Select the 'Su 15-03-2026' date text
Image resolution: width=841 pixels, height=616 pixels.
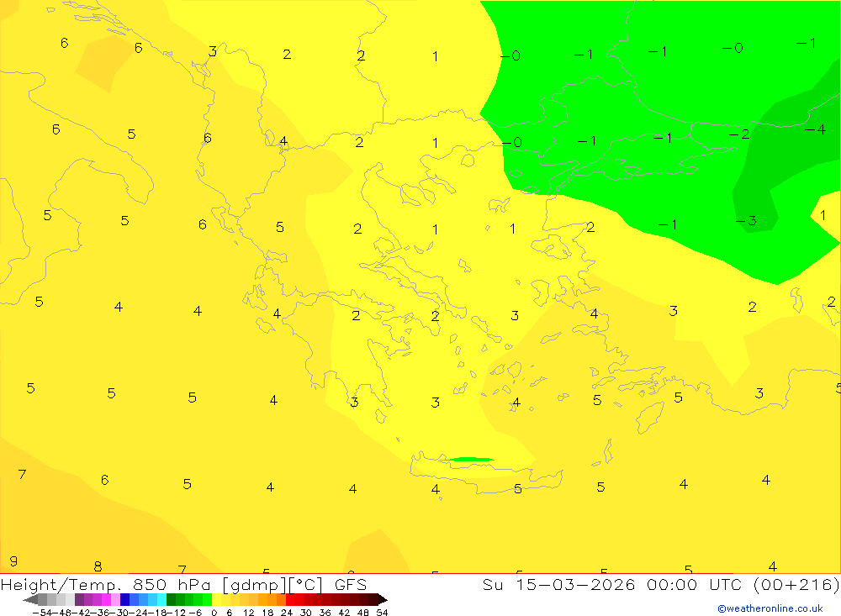point(558,584)
